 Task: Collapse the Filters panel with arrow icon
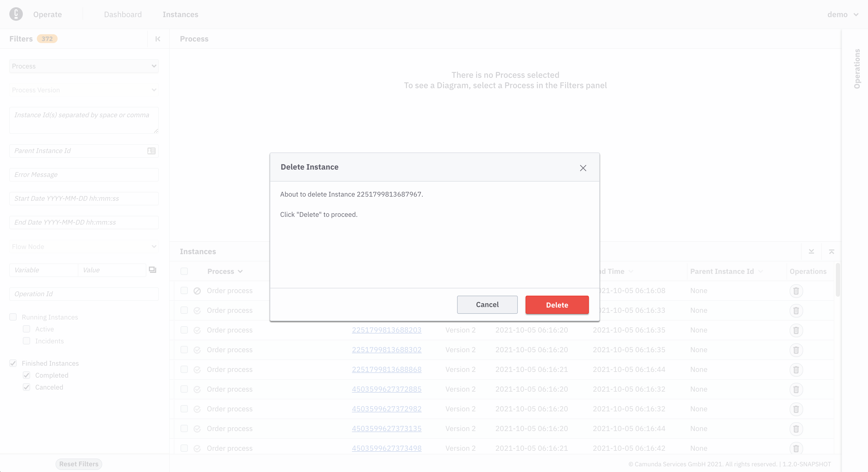click(158, 39)
